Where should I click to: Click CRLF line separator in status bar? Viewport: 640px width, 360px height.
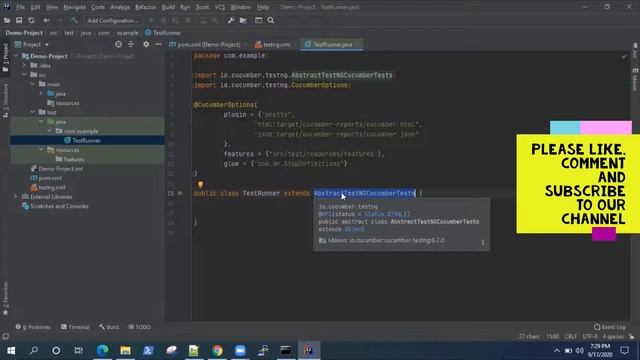click(571, 337)
